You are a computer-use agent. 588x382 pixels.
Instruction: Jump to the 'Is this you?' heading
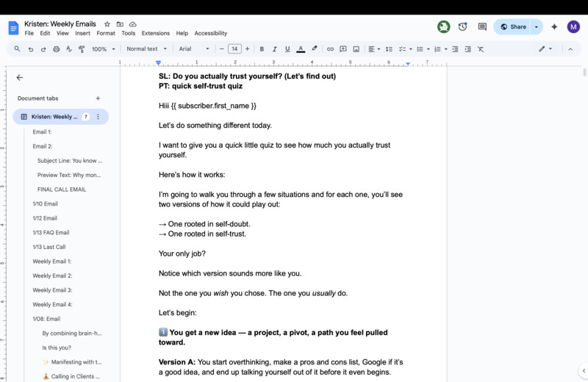pyautogui.click(x=57, y=347)
